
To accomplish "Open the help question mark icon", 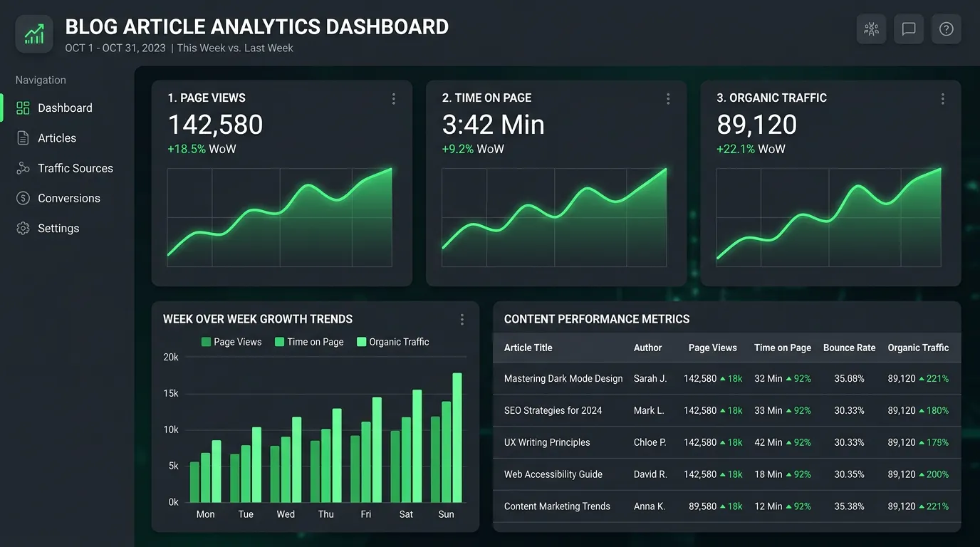I will [947, 29].
